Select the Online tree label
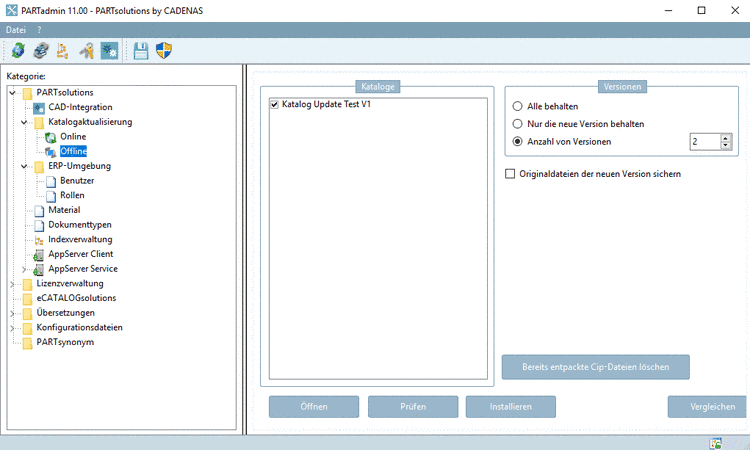Screen dimensions: 750x450 coord(73,137)
